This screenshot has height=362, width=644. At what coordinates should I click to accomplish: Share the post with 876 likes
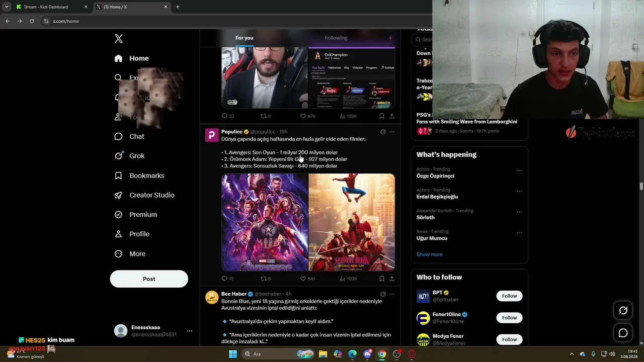point(392,116)
